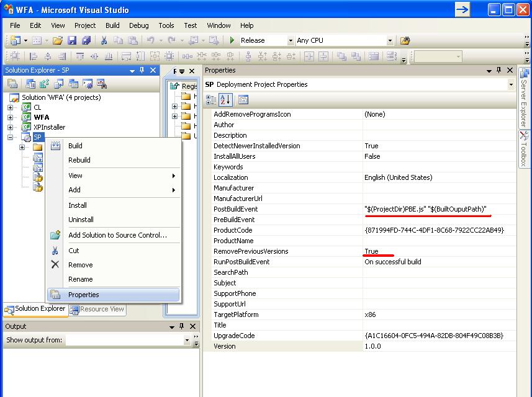The width and height of the screenshot is (532, 397).
Task: Click the Copy icon in the toolbar
Action: point(118,40)
